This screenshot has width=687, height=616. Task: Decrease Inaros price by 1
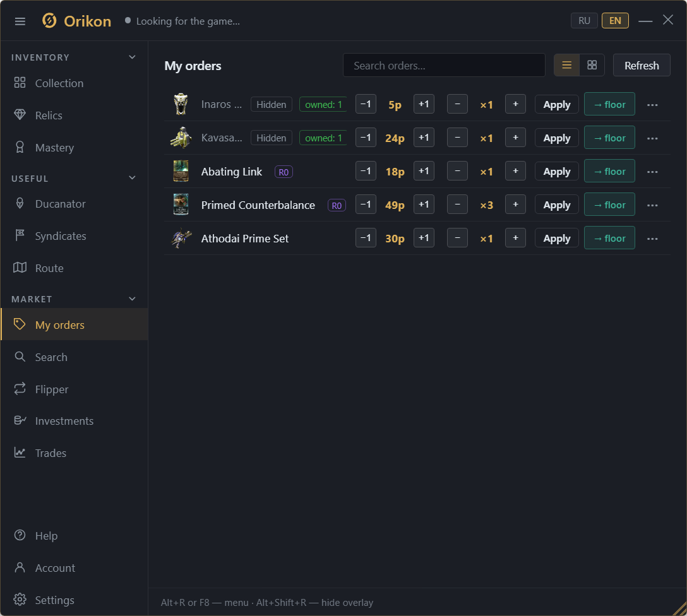point(366,104)
